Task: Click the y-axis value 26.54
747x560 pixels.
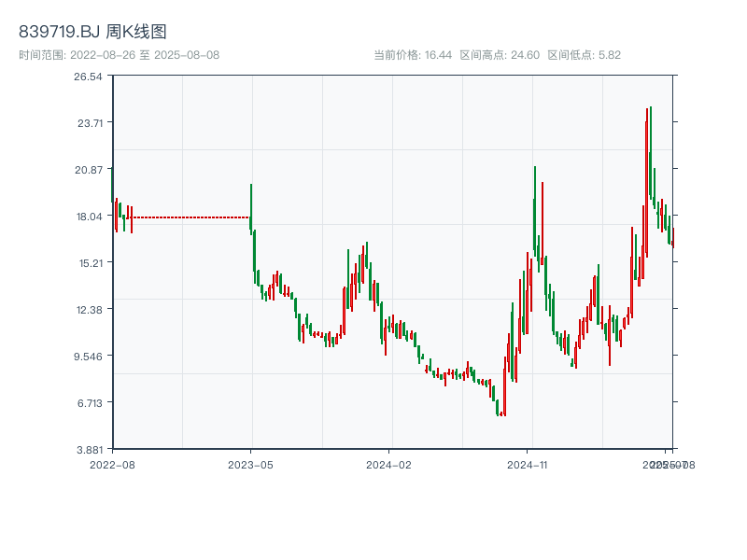Action: (88, 77)
